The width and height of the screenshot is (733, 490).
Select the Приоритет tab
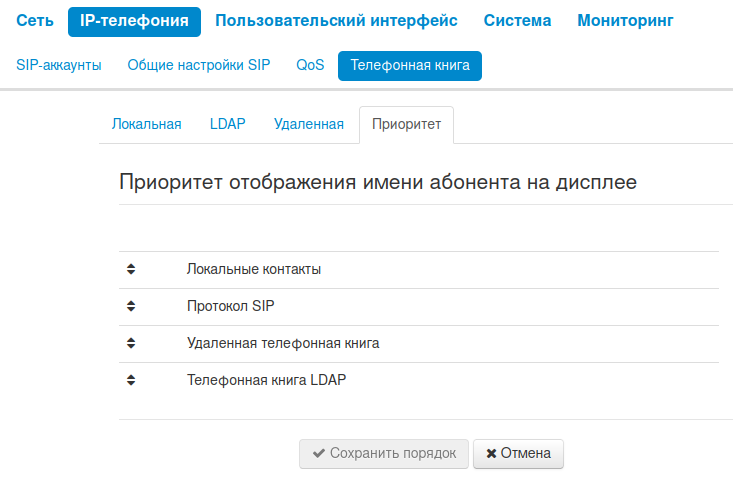tap(406, 124)
